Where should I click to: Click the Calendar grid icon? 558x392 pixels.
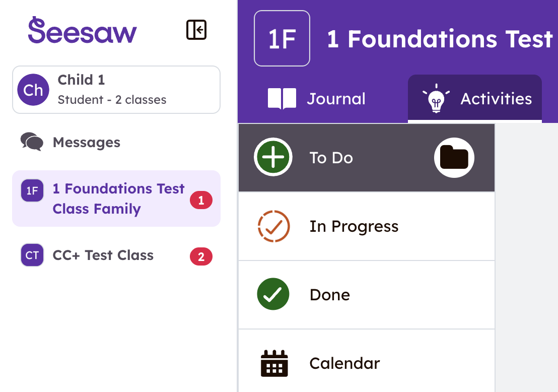(x=274, y=363)
